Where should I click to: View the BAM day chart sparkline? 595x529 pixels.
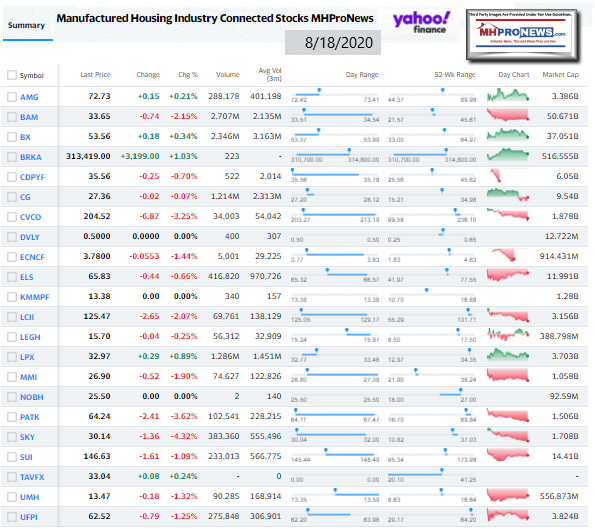coord(508,115)
